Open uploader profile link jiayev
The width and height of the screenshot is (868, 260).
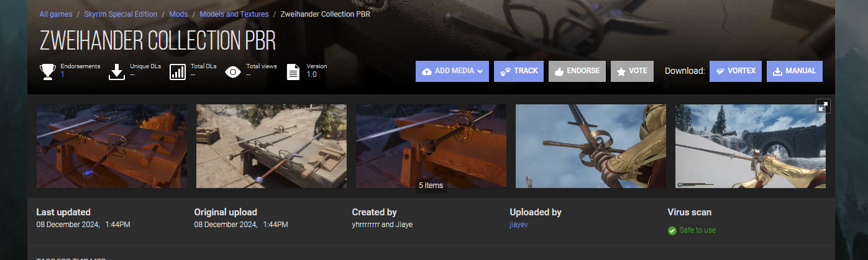519,225
